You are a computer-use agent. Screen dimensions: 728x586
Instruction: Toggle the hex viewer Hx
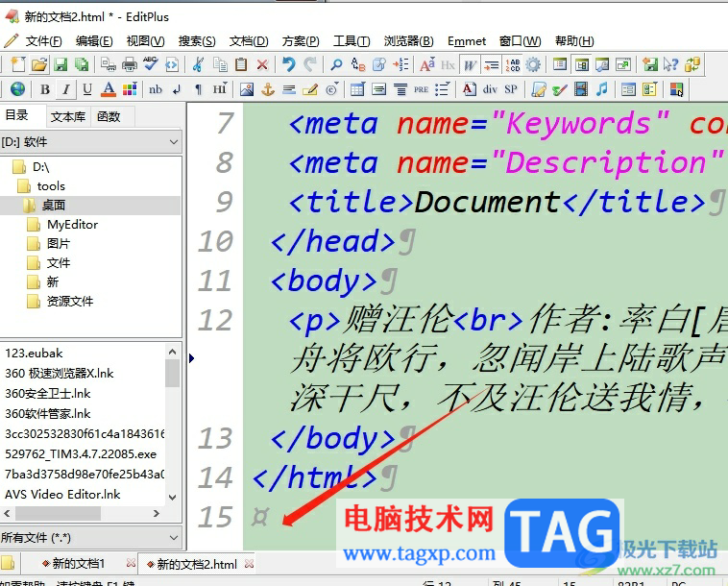pyautogui.click(x=448, y=64)
